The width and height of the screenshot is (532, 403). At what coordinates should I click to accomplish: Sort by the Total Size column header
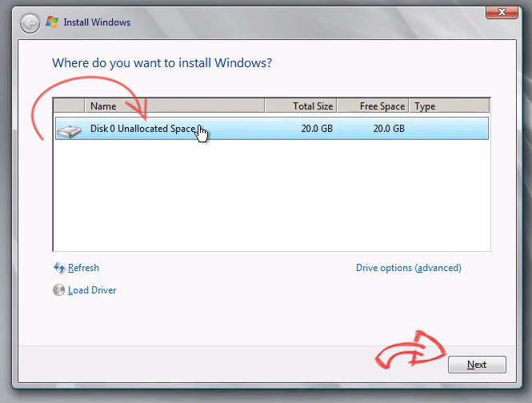(301, 106)
